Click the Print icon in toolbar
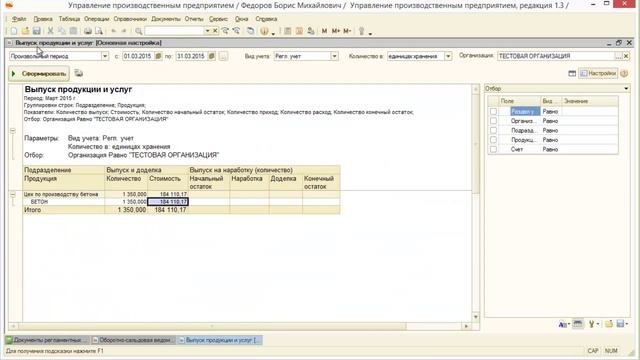 (88, 31)
